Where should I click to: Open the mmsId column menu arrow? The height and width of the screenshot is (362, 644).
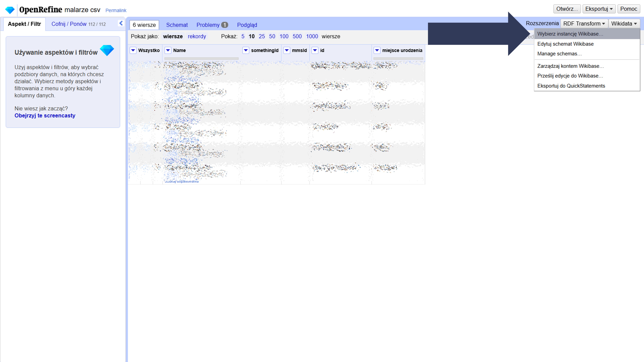point(287,50)
